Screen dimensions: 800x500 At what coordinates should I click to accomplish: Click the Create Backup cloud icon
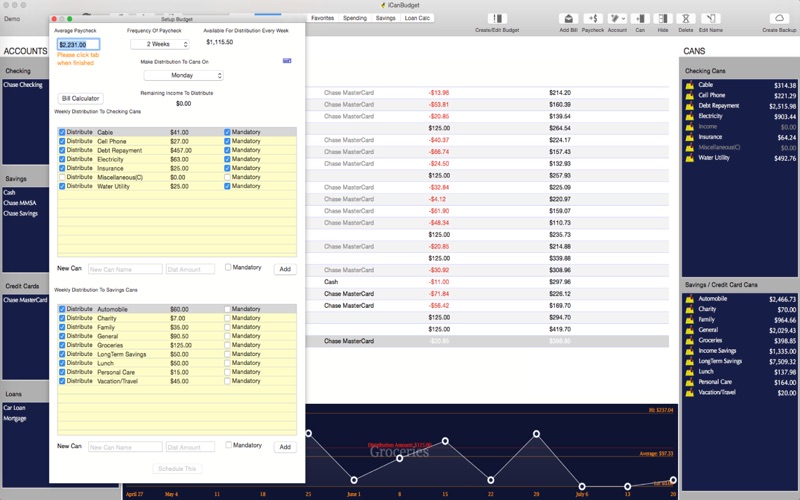(x=779, y=19)
